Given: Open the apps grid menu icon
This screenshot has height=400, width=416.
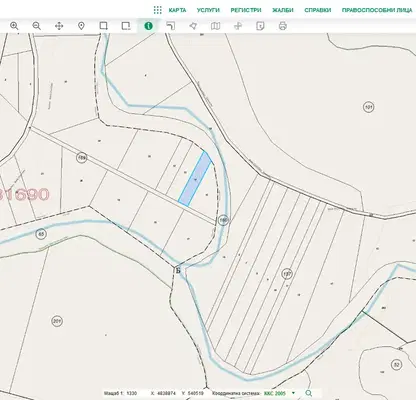Looking at the screenshot, I should tap(158, 10).
